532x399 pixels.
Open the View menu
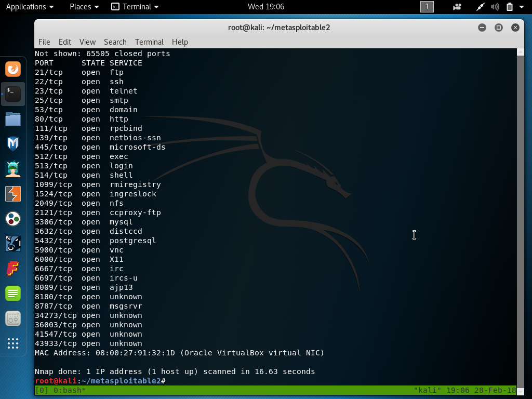pyautogui.click(x=87, y=42)
